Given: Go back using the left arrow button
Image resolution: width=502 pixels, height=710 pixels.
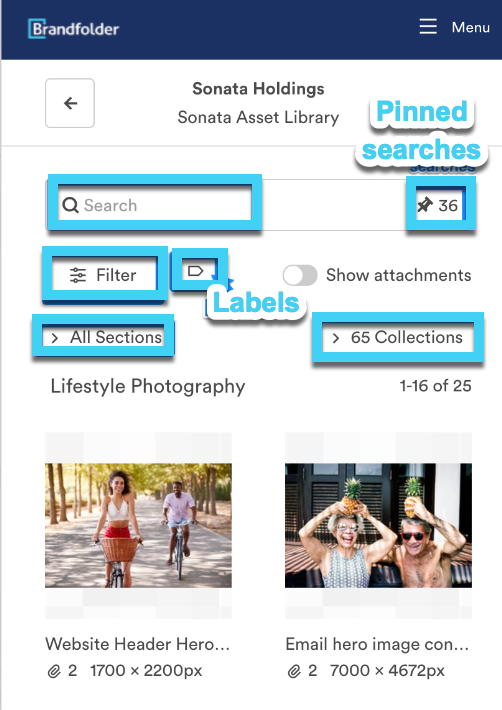Looking at the screenshot, I should [x=70, y=103].
